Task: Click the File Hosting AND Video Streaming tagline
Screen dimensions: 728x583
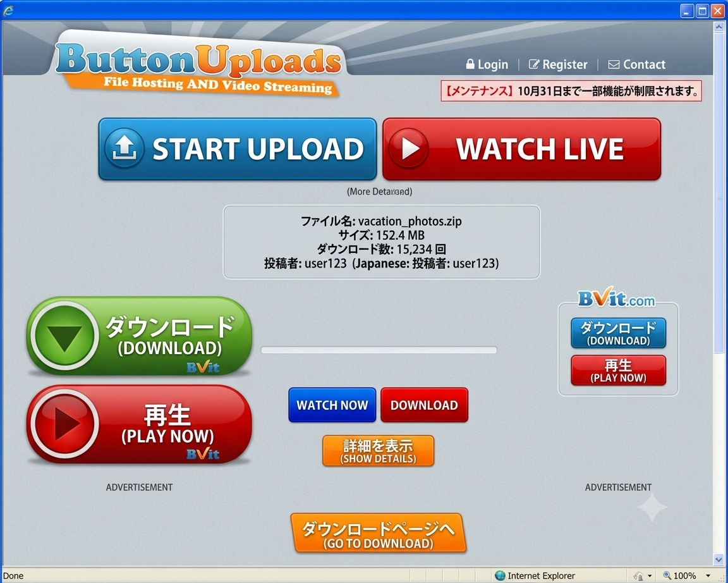Action: (218, 85)
